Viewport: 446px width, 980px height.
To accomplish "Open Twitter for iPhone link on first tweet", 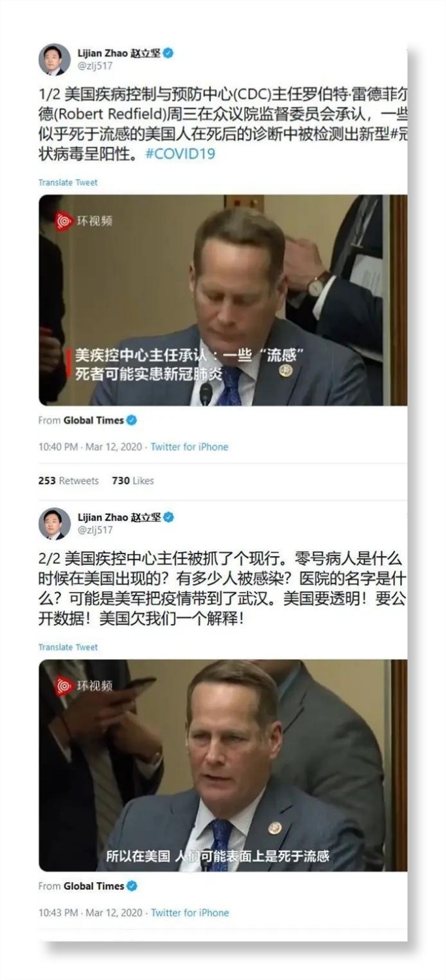I will pos(189,447).
